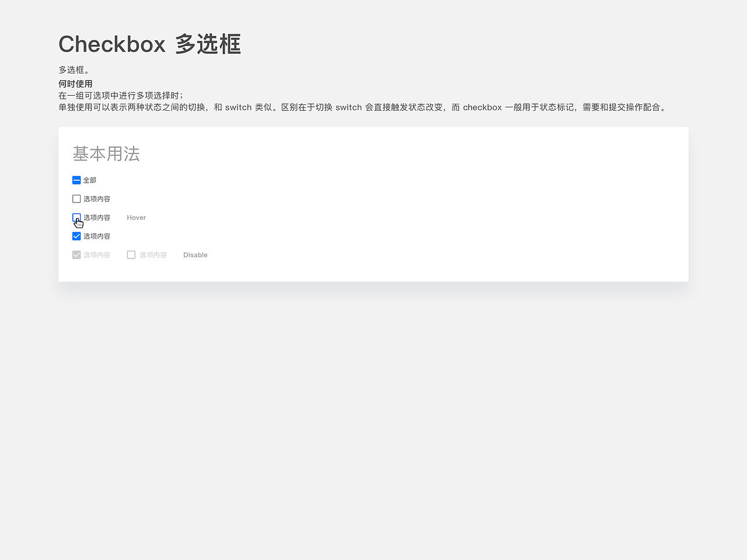Click the Checkbox 多选框 page title
Image resolution: width=747 pixels, height=560 pixels.
(149, 44)
